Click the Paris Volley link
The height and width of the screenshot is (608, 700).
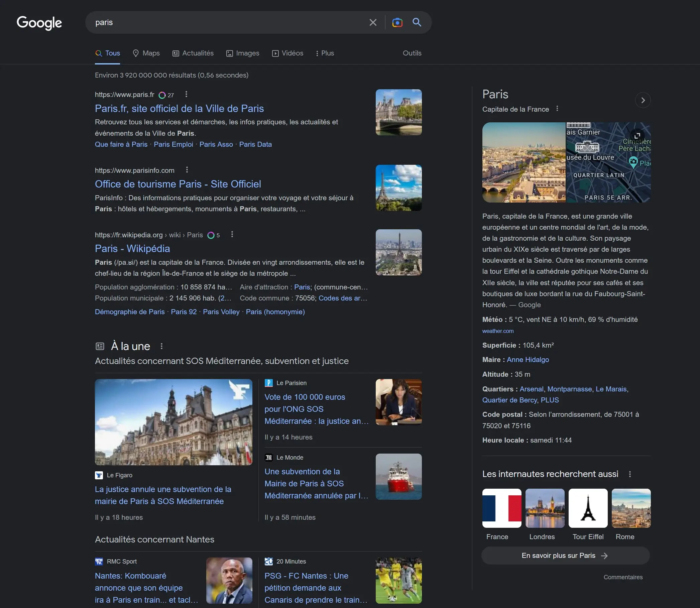click(221, 312)
